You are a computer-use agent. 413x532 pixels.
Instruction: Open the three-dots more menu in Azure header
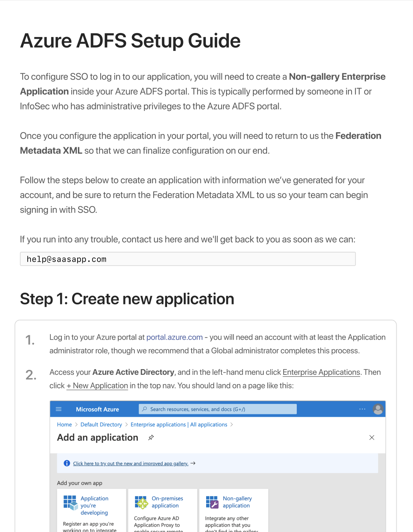(362, 409)
